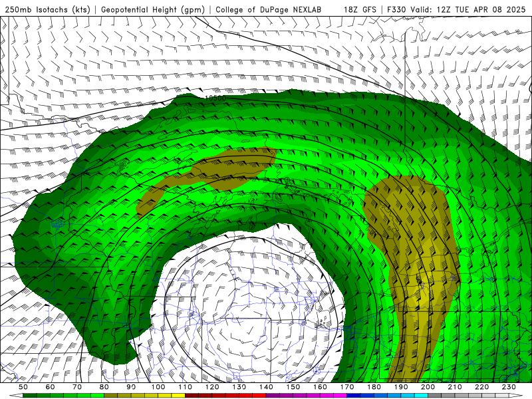Click the 50 knot colorbar label
This screenshot has width=532, height=399.
point(23,387)
